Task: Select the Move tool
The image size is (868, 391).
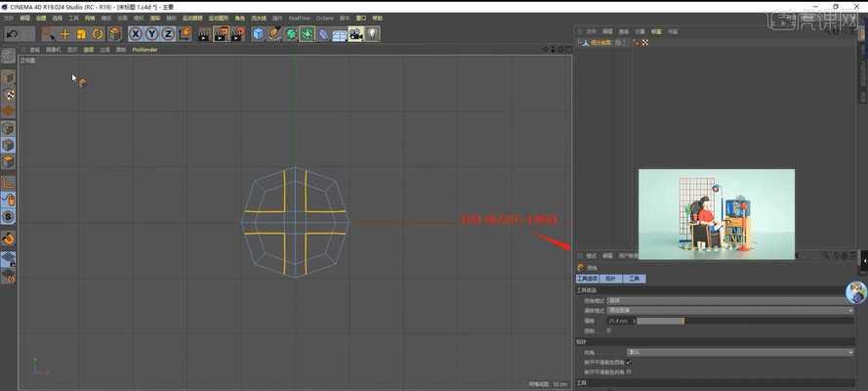Action: coord(64,34)
